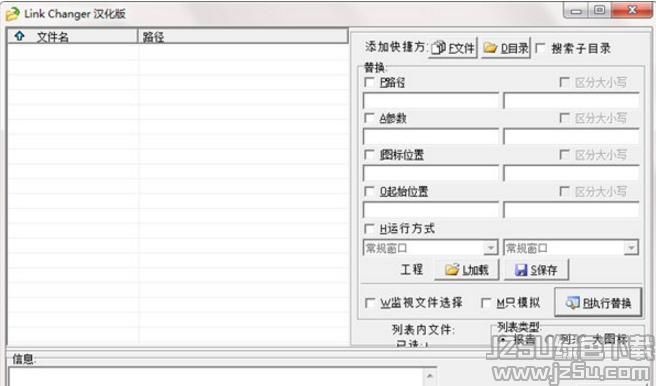Toggle the A参数 replace checkbox
The height and width of the screenshot is (386, 656).
point(369,118)
